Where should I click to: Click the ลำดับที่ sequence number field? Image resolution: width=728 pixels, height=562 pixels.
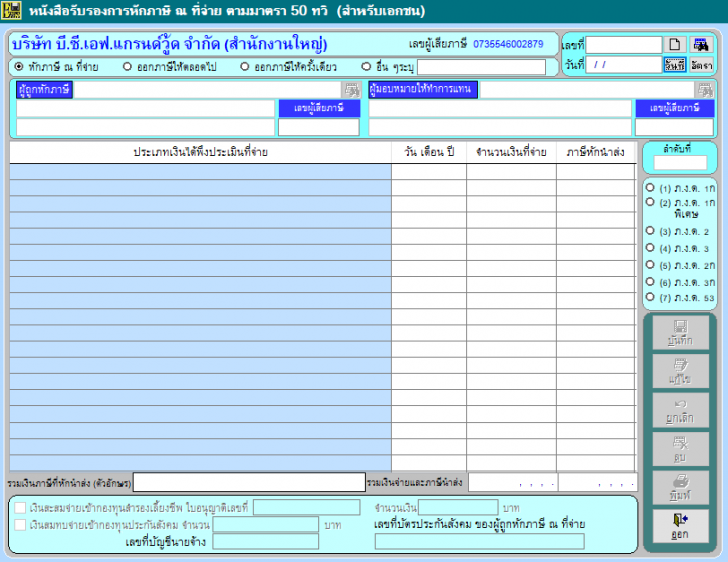(x=680, y=163)
